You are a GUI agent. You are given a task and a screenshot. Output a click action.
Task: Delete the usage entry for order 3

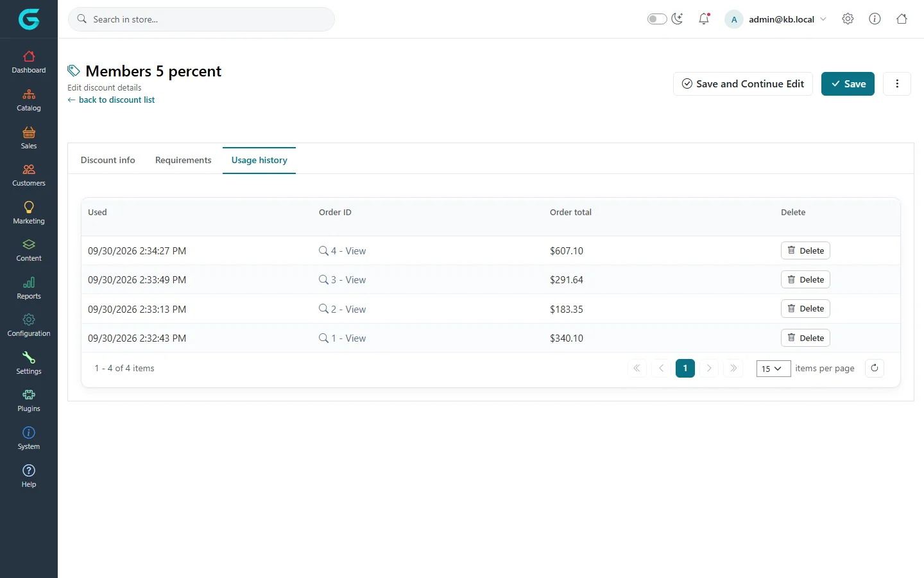pyautogui.click(x=805, y=279)
